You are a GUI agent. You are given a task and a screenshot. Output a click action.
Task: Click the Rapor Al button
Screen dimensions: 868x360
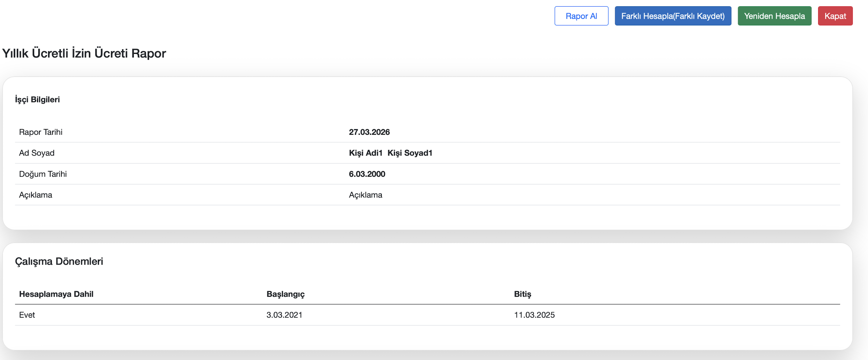(581, 16)
